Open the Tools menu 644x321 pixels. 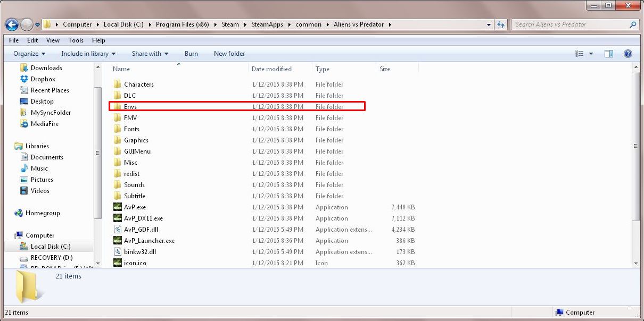(76, 40)
